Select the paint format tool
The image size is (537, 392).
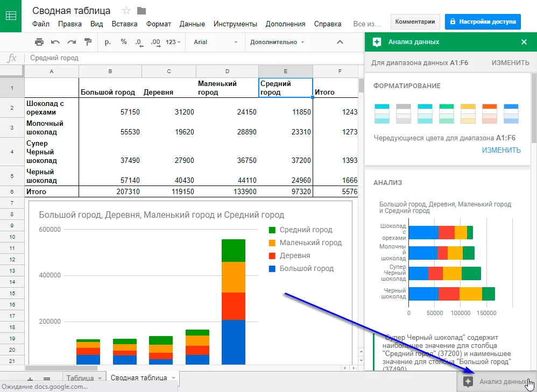pos(88,42)
